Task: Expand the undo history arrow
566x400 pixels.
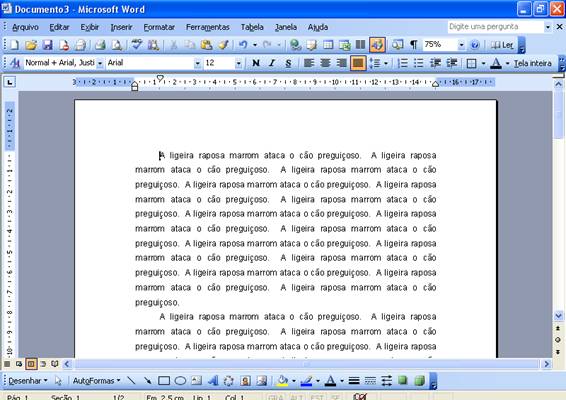Action: [x=254, y=45]
